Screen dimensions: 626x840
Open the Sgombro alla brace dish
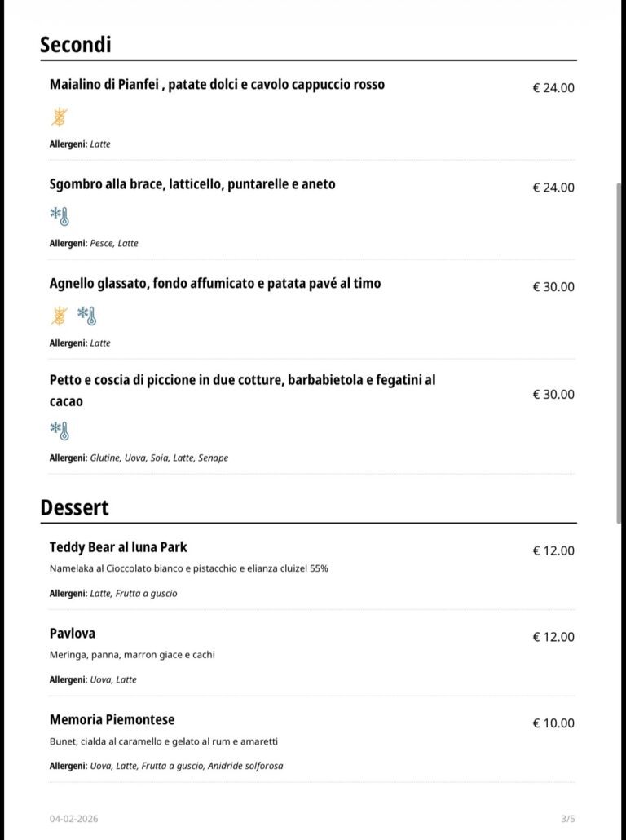(x=192, y=184)
